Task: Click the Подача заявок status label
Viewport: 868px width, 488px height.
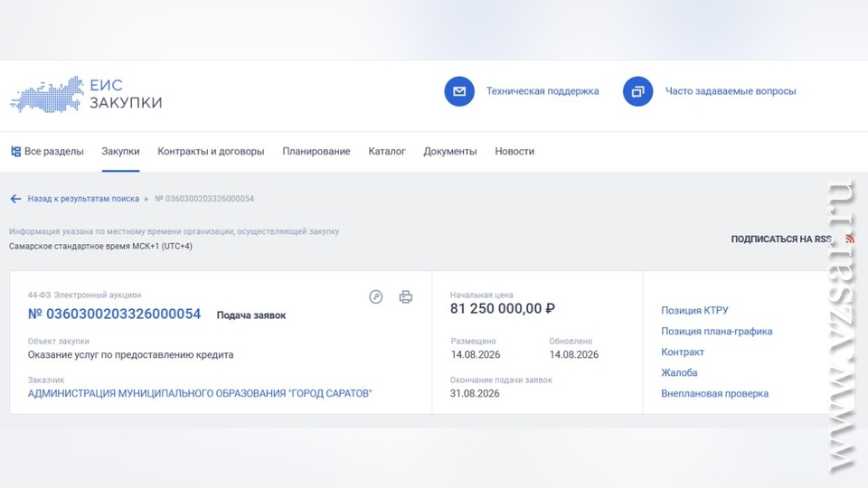Action: coord(250,315)
